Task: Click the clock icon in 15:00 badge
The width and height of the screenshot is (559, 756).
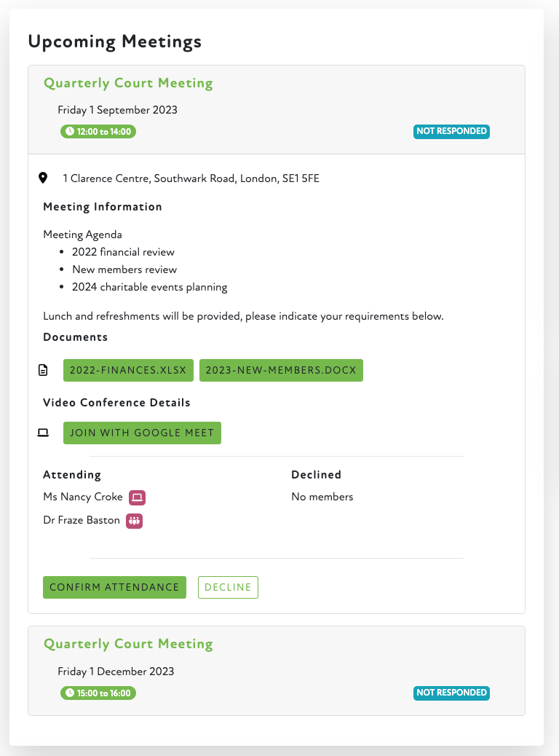Action: tap(70, 693)
